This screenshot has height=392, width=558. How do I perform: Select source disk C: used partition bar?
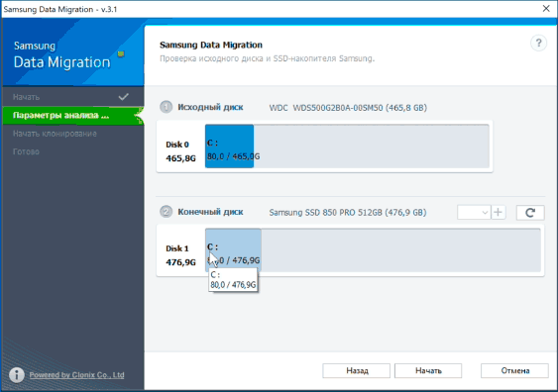tap(230, 147)
